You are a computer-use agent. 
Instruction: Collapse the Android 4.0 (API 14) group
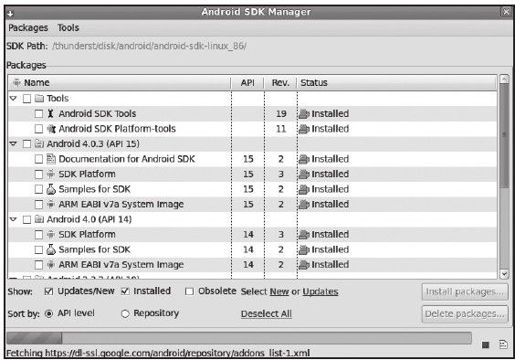coord(13,219)
